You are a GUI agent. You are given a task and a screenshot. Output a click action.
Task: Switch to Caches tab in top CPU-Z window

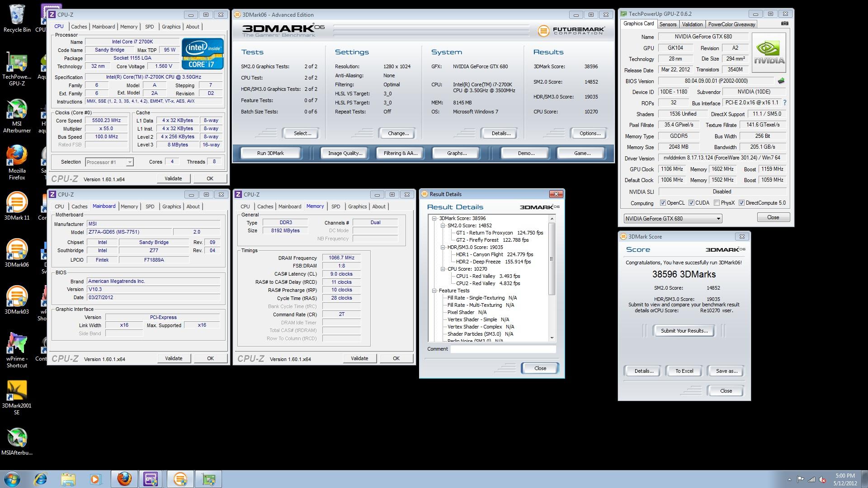pyautogui.click(x=79, y=27)
